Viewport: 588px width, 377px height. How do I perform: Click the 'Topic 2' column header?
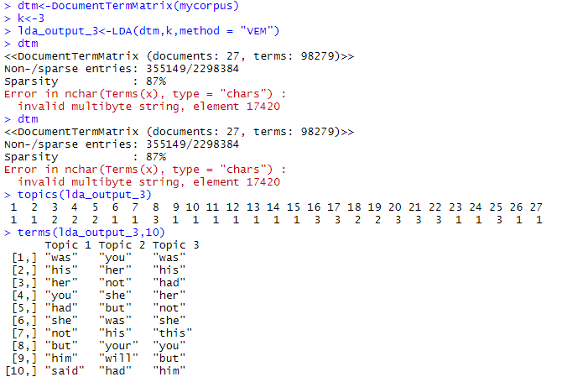(x=122, y=245)
